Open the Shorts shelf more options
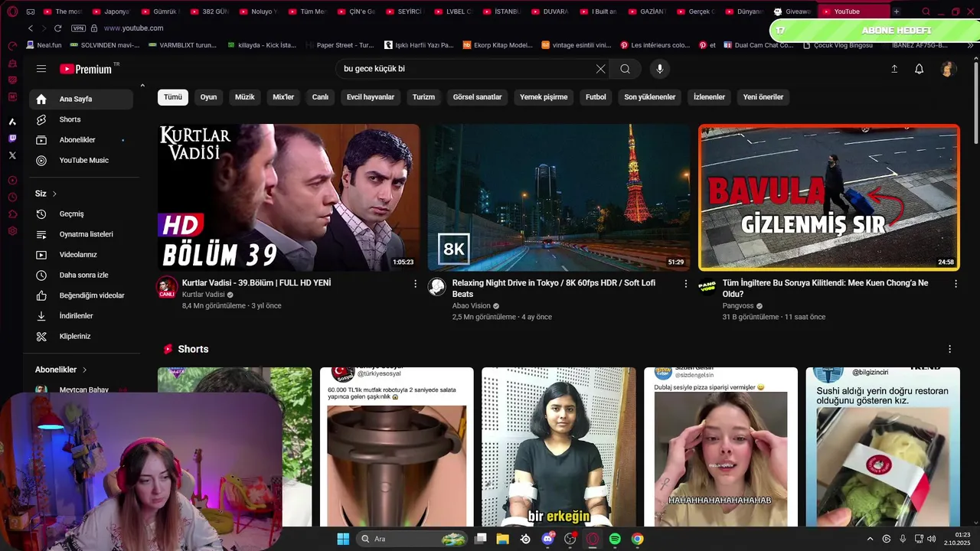 pos(950,349)
